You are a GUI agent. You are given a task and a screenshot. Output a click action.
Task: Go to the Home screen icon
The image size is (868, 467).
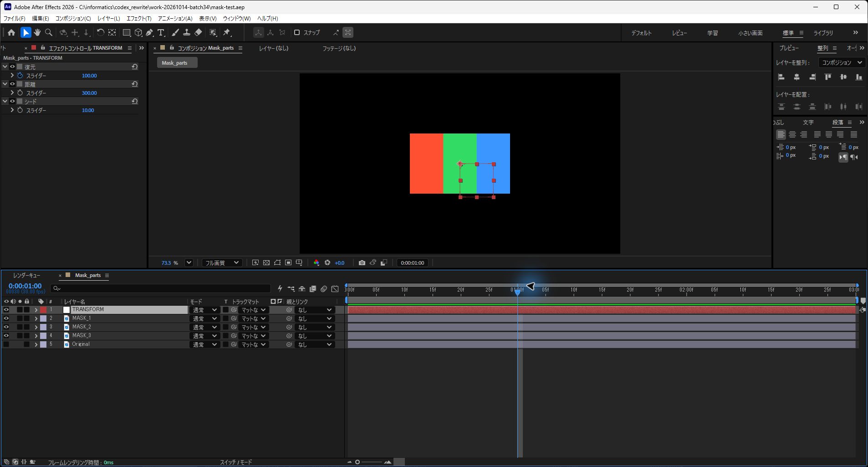pyautogui.click(x=11, y=32)
